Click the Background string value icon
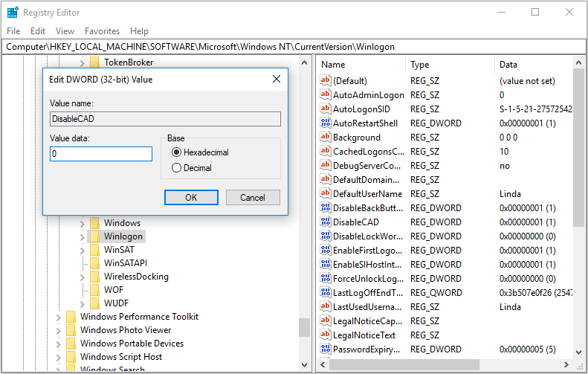 coord(325,137)
